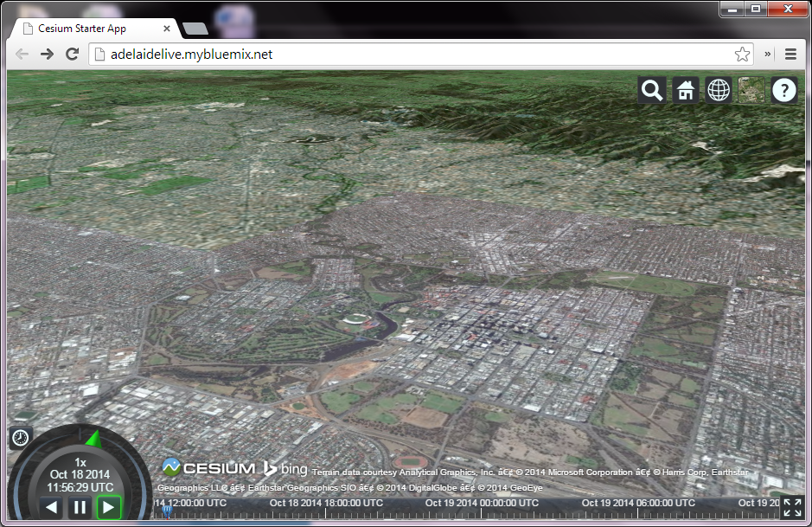Viewport: 812px width, 527px height.
Task: Toggle play forward button
Action: click(109, 507)
